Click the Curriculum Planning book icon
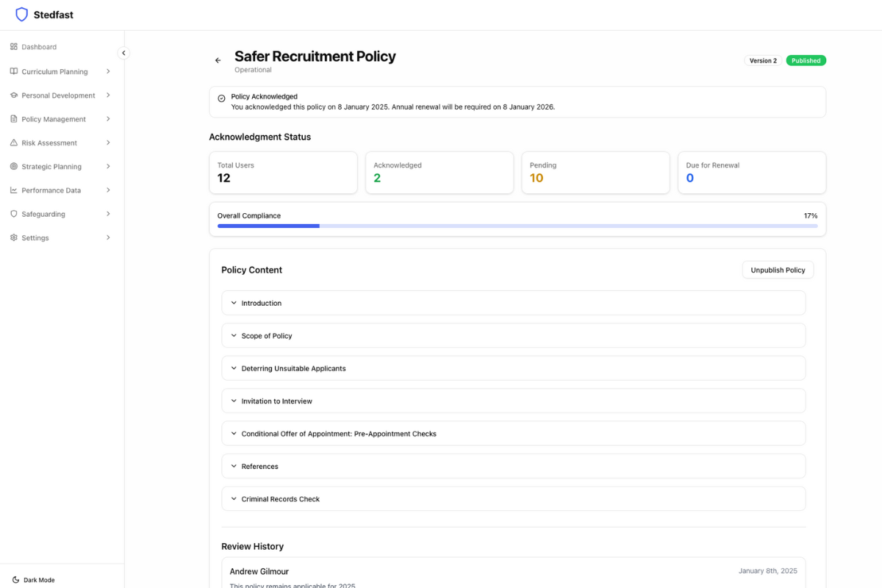This screenshot has width=882, height=588. click(x=14, y=72)
